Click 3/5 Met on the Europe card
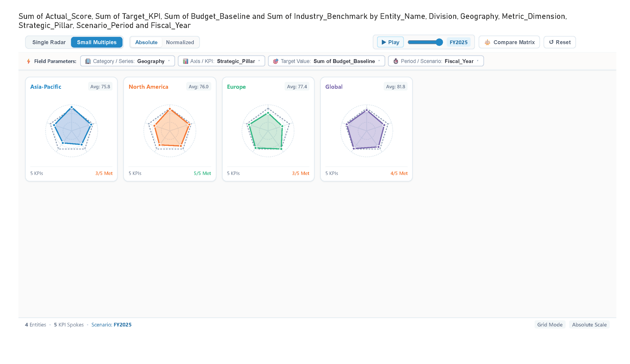The width and height of the screenshot is (630, 364). pos(301,173)
